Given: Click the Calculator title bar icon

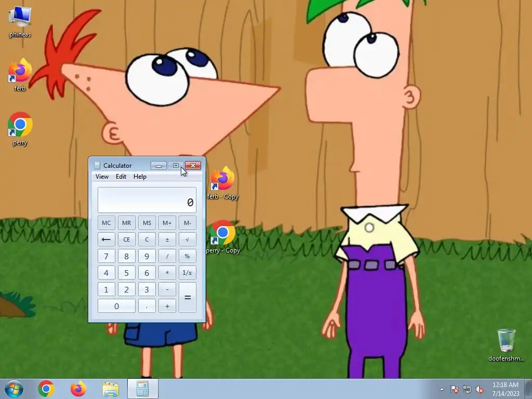Looking at the screenshot, I should [97, 165].
